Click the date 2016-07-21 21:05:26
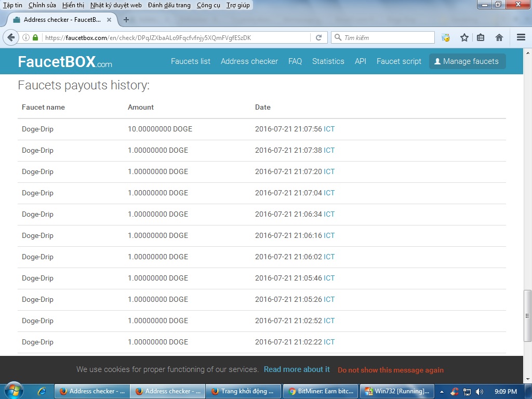 [288, 300]
